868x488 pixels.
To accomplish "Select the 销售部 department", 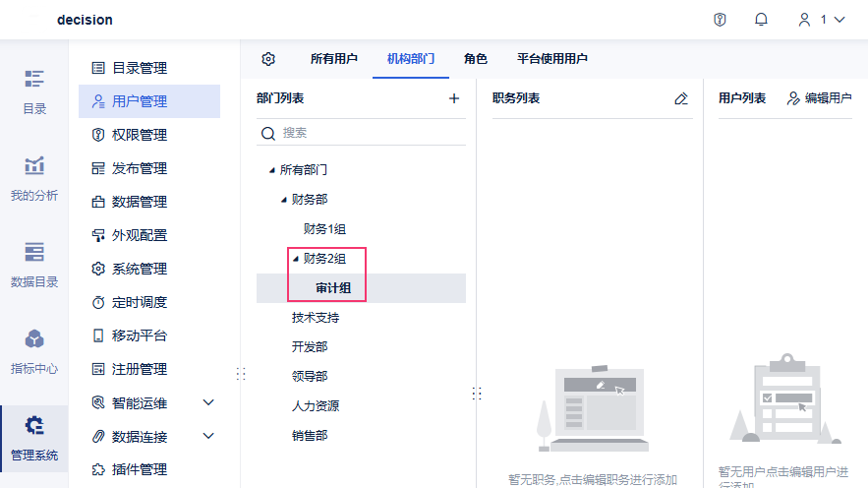I will (310, 436).
